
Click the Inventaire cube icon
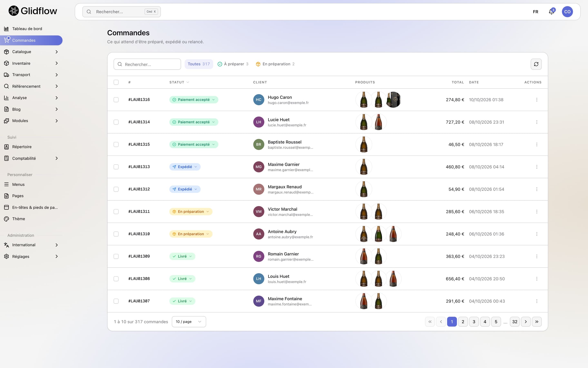[7, 63]
